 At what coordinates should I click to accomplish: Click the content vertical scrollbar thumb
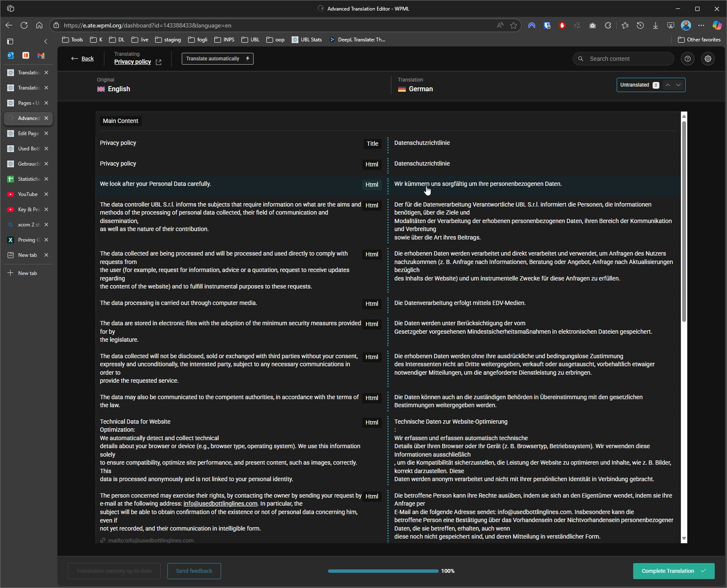(x=684, y=222)
